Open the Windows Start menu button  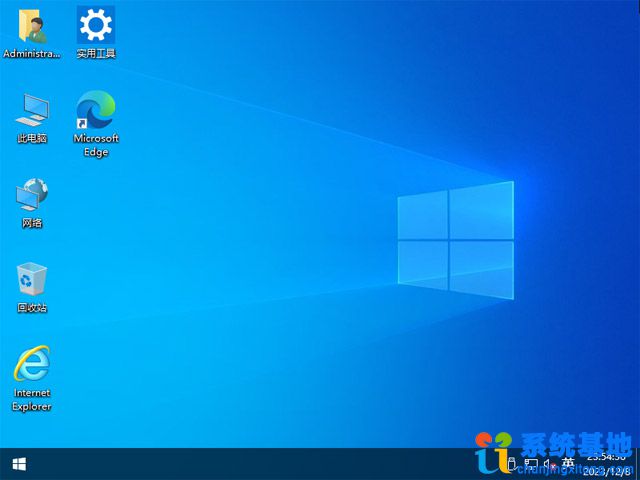click(x=19, y=464)
